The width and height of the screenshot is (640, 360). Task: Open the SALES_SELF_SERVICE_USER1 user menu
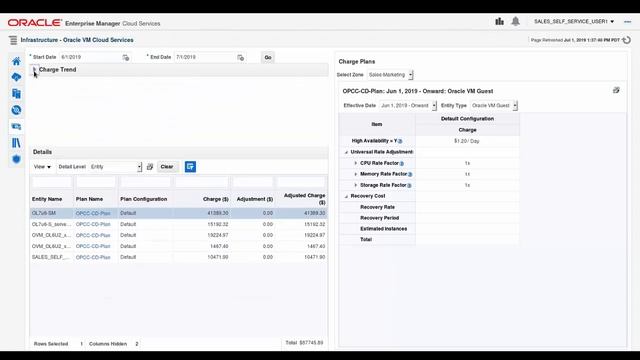pyautogui.click(x=574, y=21)
